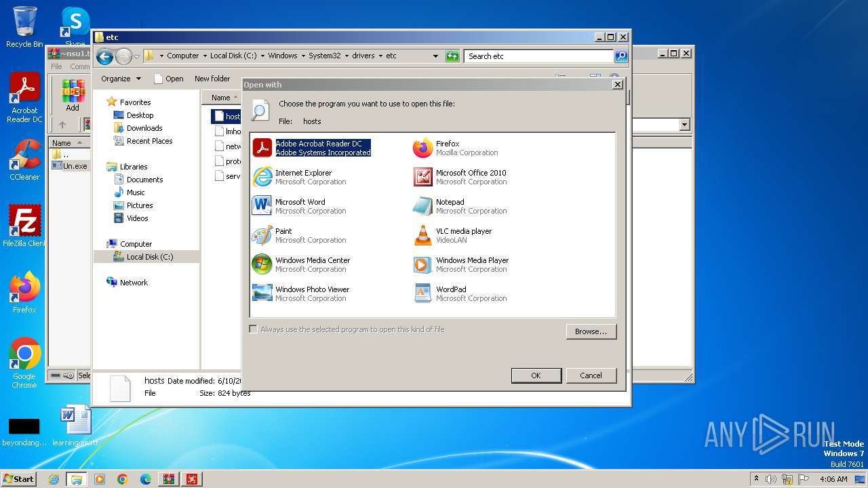Screen dimensions: 868x488
Task: Open Pictures library
Action: point(140,205)
